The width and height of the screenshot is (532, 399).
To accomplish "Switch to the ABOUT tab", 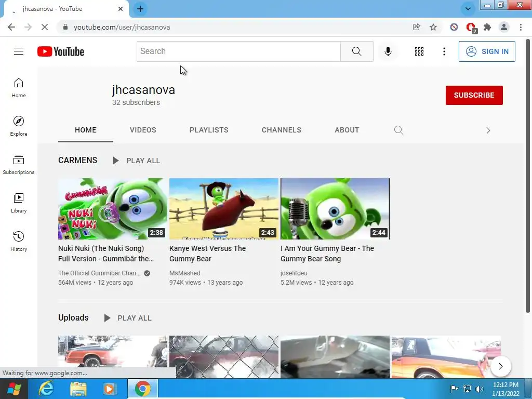I will [347, 130].
